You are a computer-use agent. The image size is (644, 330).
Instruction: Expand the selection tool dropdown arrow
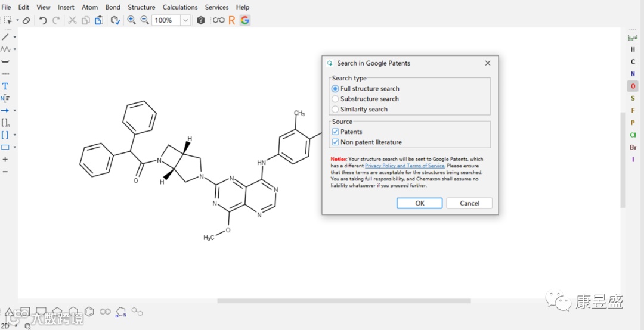coord(17,20)
